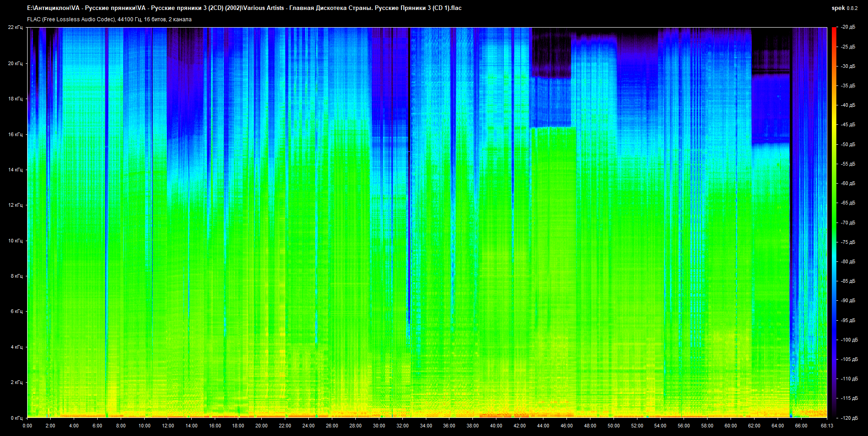Select the 24:00 time axis marker

point(308,426)
